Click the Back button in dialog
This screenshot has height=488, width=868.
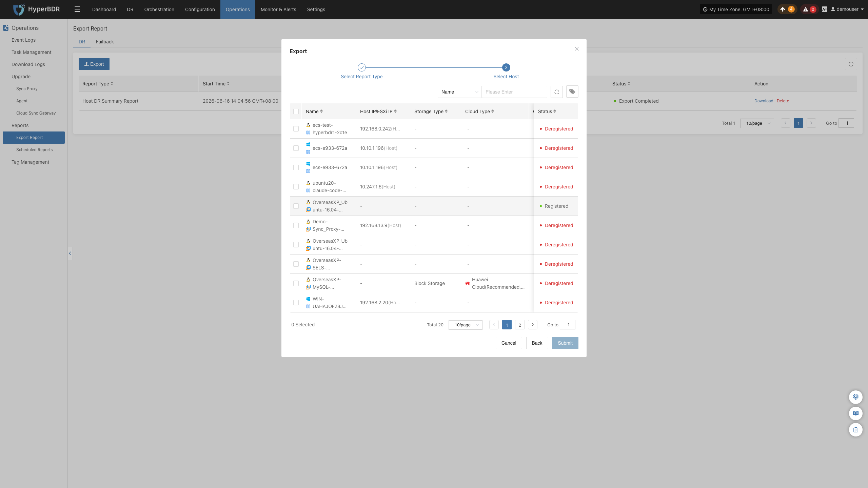click(537, 343)
